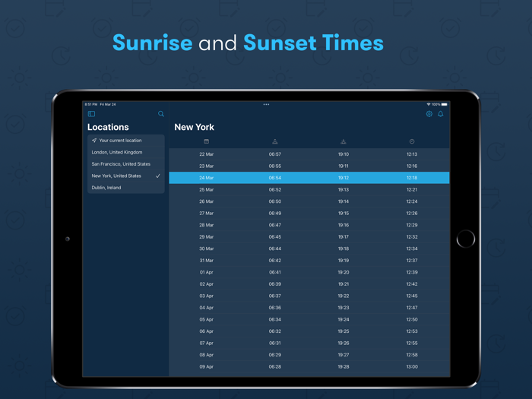Click the 05 Apr date cell
Screen dimensions: 532x399
pyautogui.click(x=206, y=320)
